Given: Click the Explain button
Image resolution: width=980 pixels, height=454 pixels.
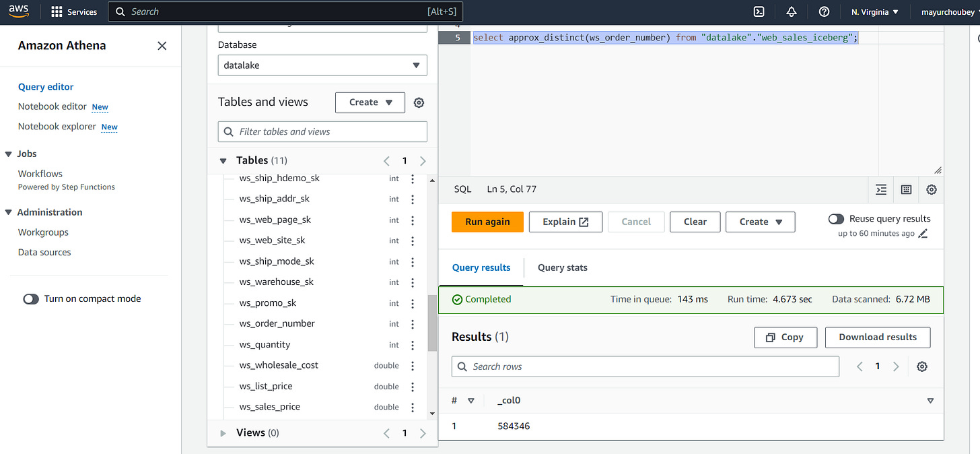Looking at the screenshot, I should [x=565, y=222].
